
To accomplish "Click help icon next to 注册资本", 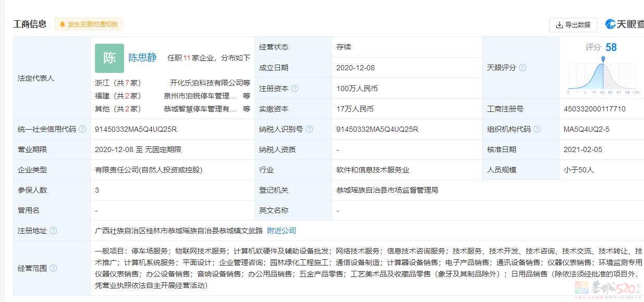I will click(x=295, y=89).
